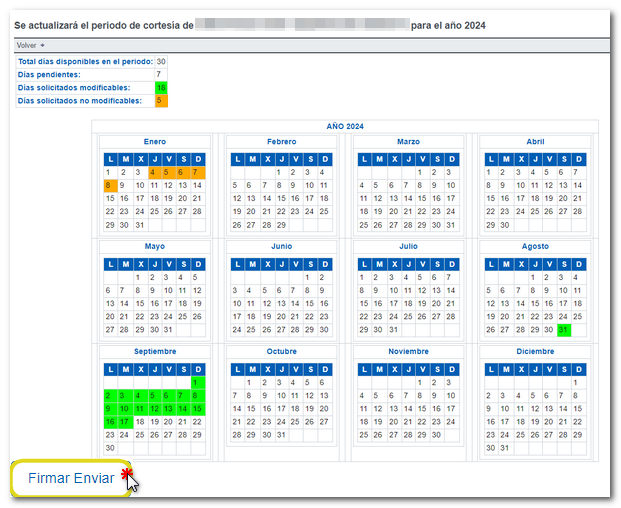The image size is (621, 508).
Task: Click the Firmar Enviar button
Action: (70, 478)
